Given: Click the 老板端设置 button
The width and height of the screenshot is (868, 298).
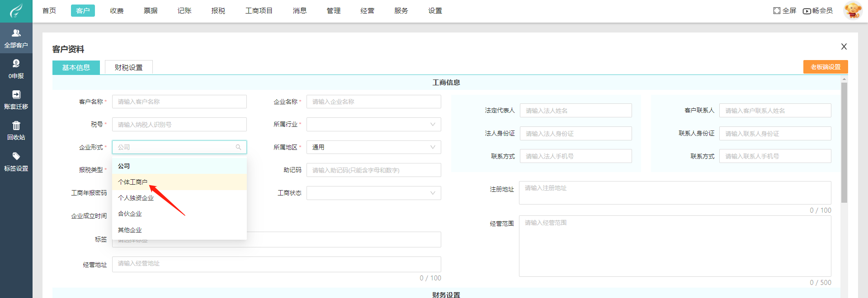Looking at the screenshot, I should point(825,67).
